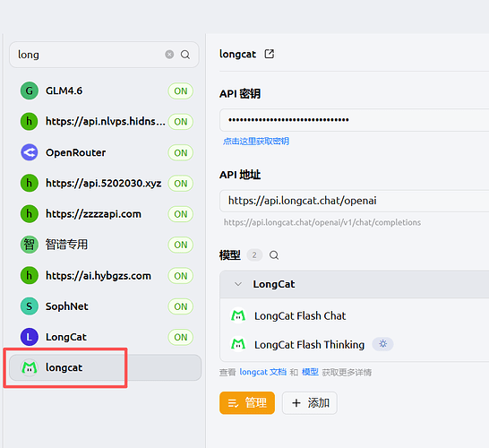
Task: Click the cat logo beside lowercase longcat provider
Action: pyautogui.click(x=30, y=367)
